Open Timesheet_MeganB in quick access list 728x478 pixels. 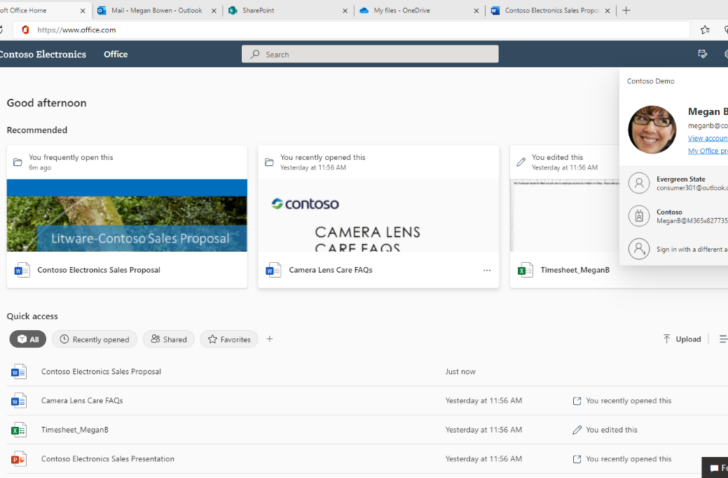click(75, 430)
